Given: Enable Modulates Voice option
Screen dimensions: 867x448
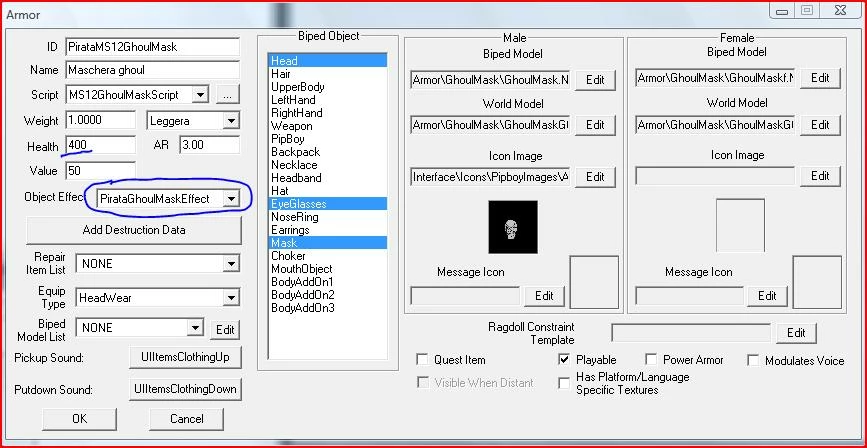Looking at the screenshot, I should point(753,361).
